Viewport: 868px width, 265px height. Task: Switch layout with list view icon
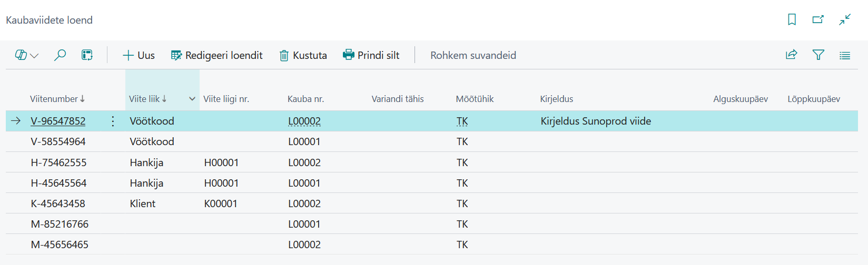tap(845, 55)
